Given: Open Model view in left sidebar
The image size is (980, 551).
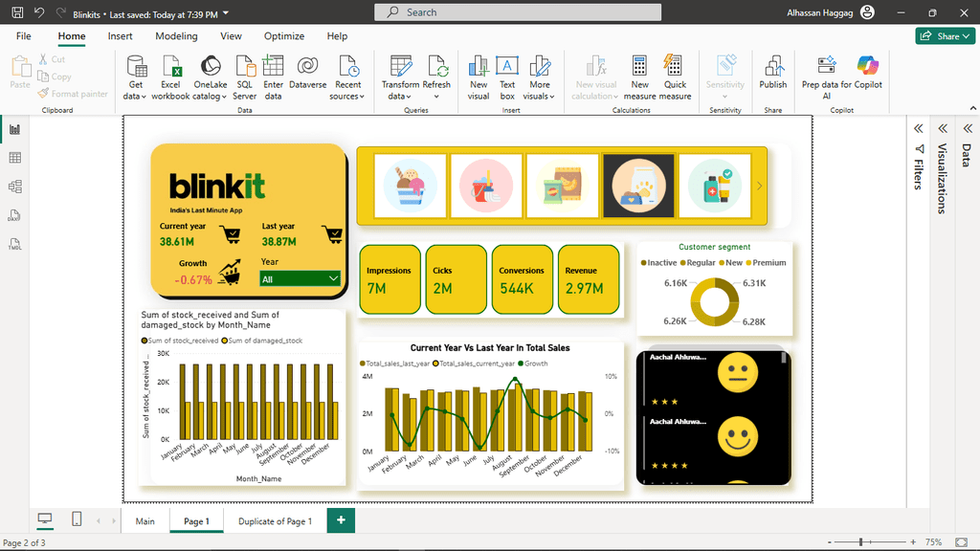Looking at the screenshot, I should point(14,187).
